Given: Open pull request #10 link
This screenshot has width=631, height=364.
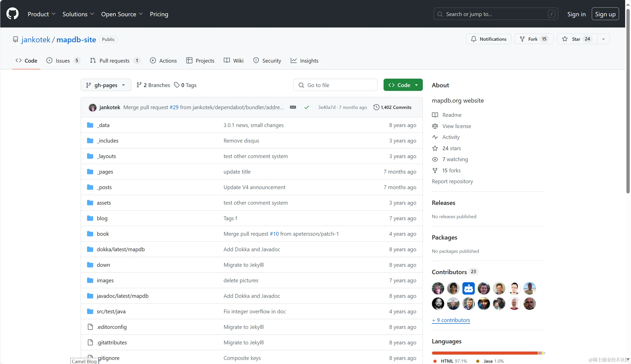Looking at the screenshot, I should coord(274,234).
